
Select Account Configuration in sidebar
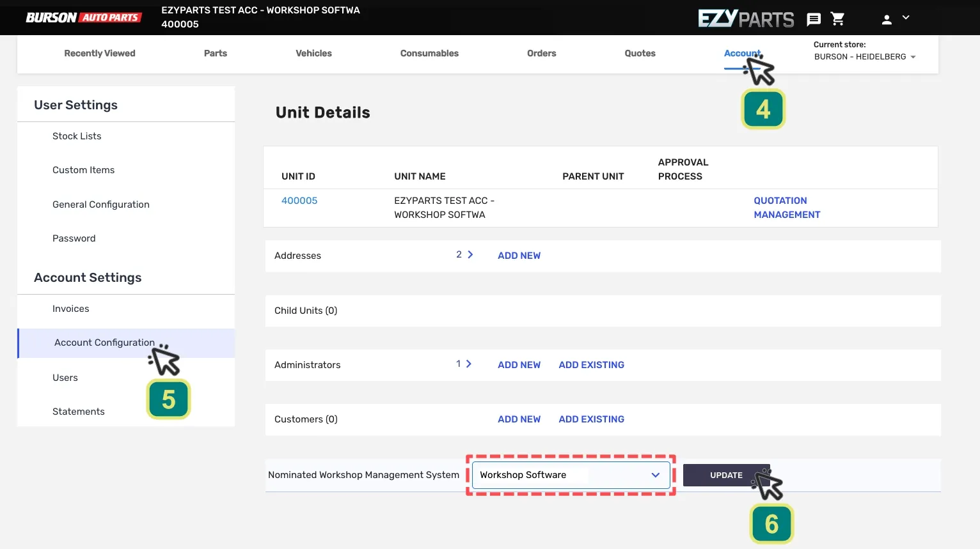coord(126,343)
